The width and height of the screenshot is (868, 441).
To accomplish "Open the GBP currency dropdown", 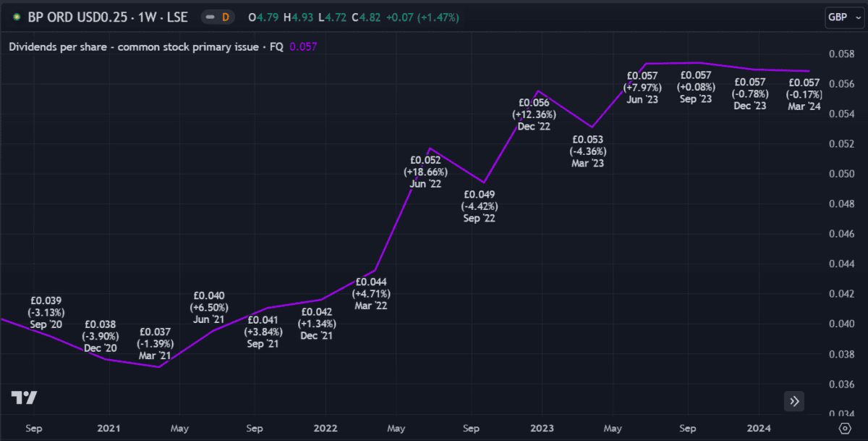I will point(843,17).
